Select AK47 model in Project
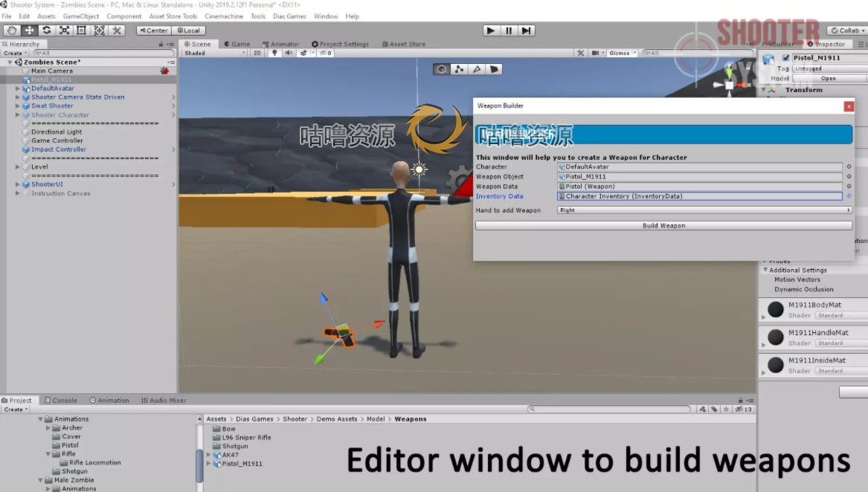This screenshot has width=868, height=492. [230, 455]
